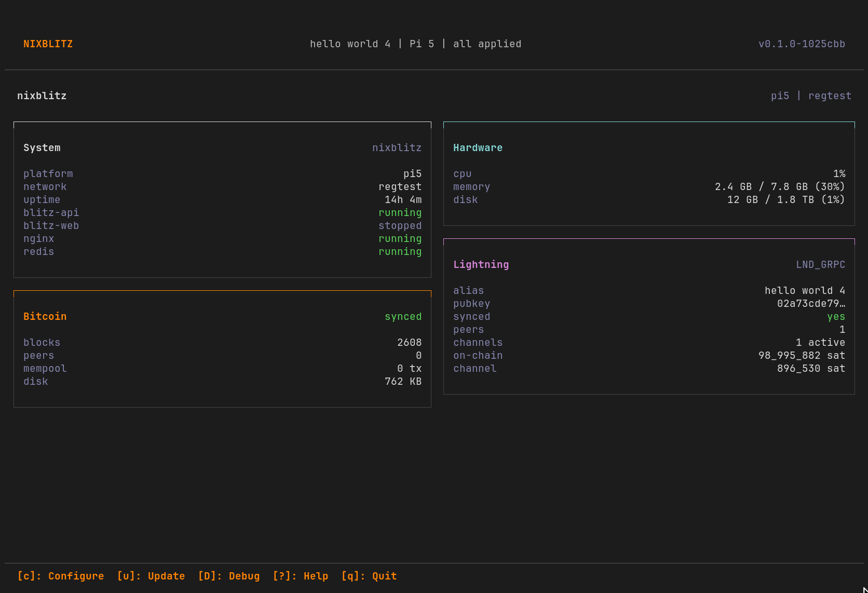Click the redis service label
Viewport: 868px width, 593px height.
(x=39, y=252)
